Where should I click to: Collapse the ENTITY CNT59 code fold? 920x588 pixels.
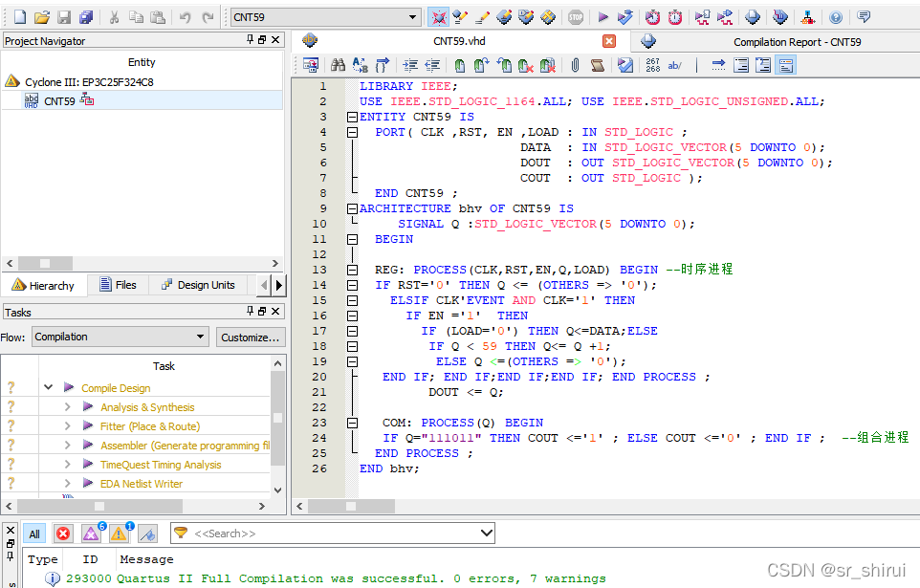(352, 117)
